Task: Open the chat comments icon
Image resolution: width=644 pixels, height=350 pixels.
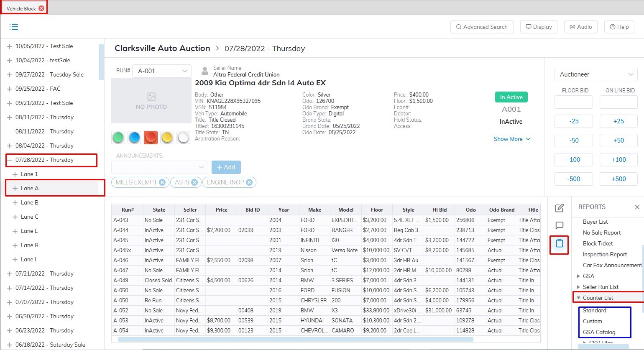Action: [x=559, y=226]
